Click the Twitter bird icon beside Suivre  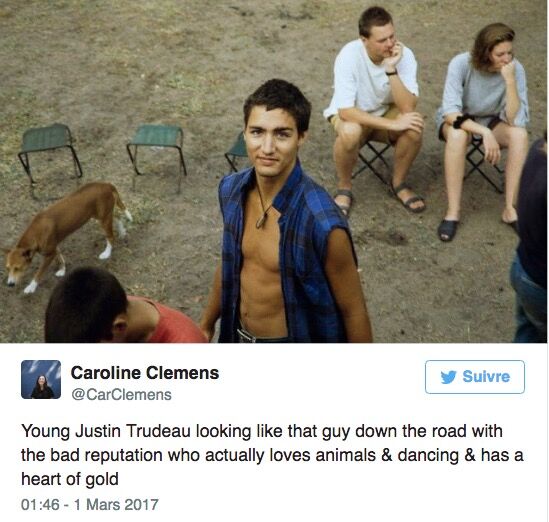[449, 377]
